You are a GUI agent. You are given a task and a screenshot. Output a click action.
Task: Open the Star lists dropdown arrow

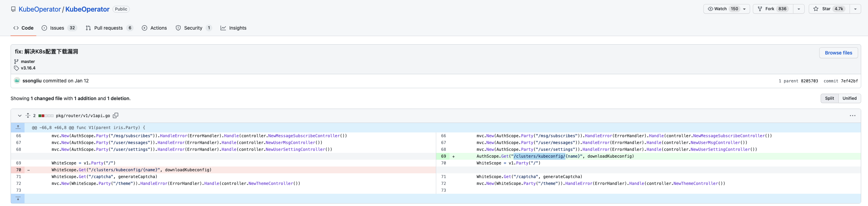click(x=855, y=9)
